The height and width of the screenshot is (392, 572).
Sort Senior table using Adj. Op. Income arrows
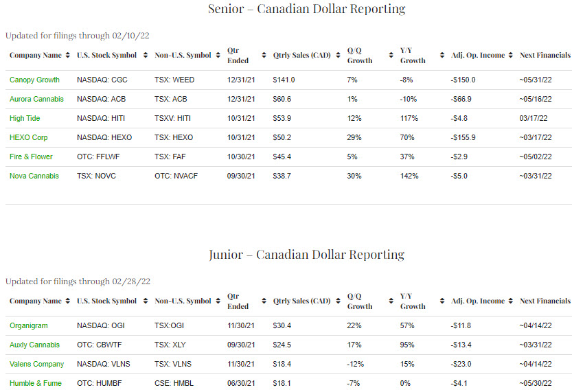point(510,55)
